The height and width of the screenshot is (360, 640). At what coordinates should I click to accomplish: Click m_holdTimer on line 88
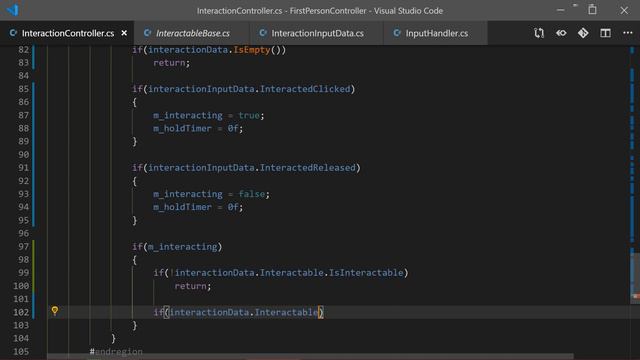(x=182, y=129)
